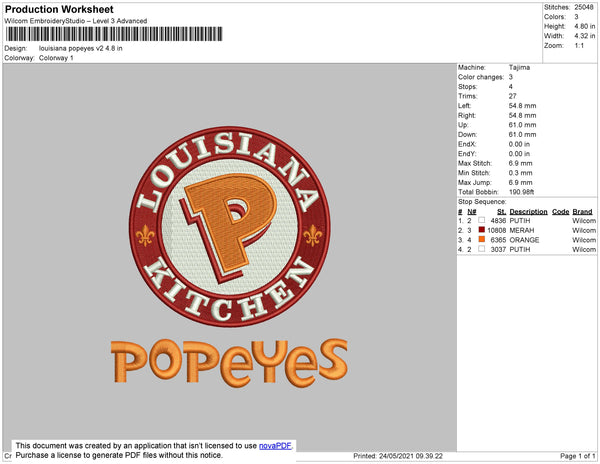The width and height of the screenshot is (600, 464).
Task: Click the Machine value Tajima
Action: click(x=519, y=67)
